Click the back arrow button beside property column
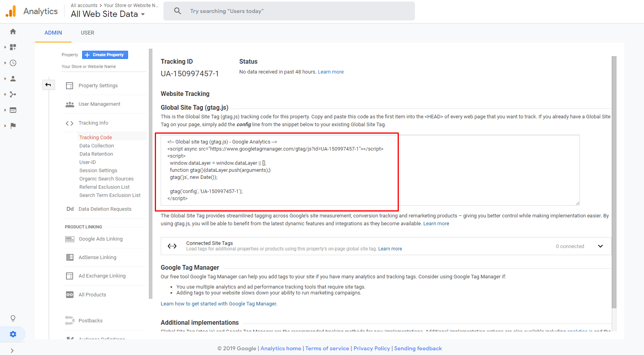This screenshot has height=355, width=644. coord(48,85)
